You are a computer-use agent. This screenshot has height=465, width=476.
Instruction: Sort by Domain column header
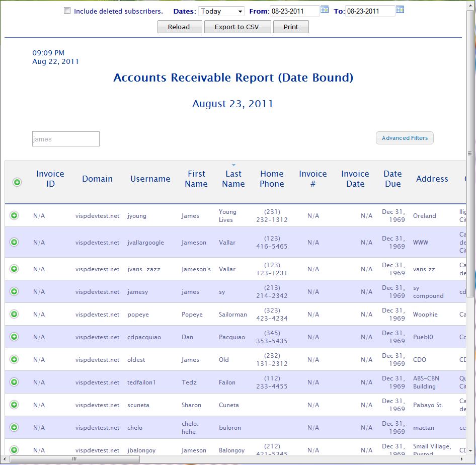(97, 179)
